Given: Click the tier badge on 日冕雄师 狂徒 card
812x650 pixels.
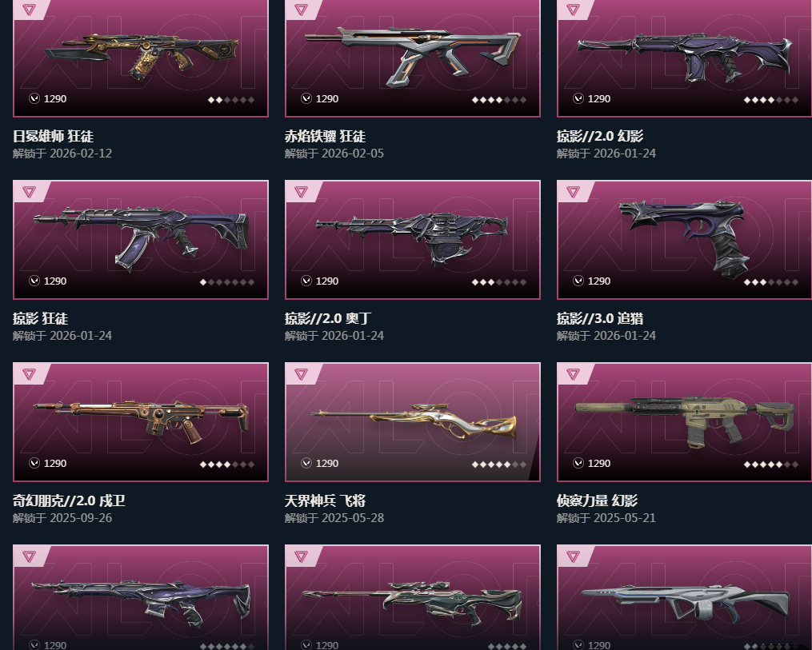Looking at the screenshot, I should (29, 10).
